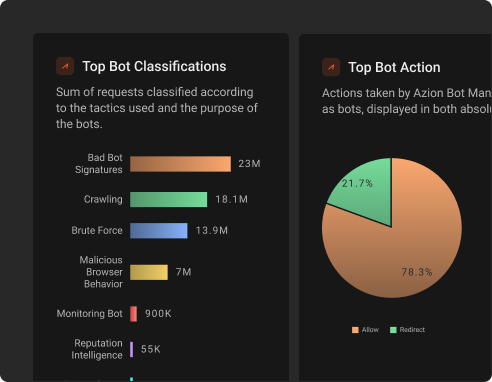Click the 7M value label

pyautogui.click(x=184, y=272)
